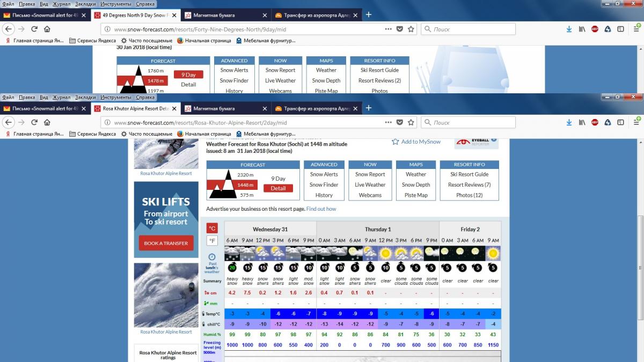The image size is (644, 362).
Task: Go back in the Rosa Khutor window
Action: (x=8, y=123)
